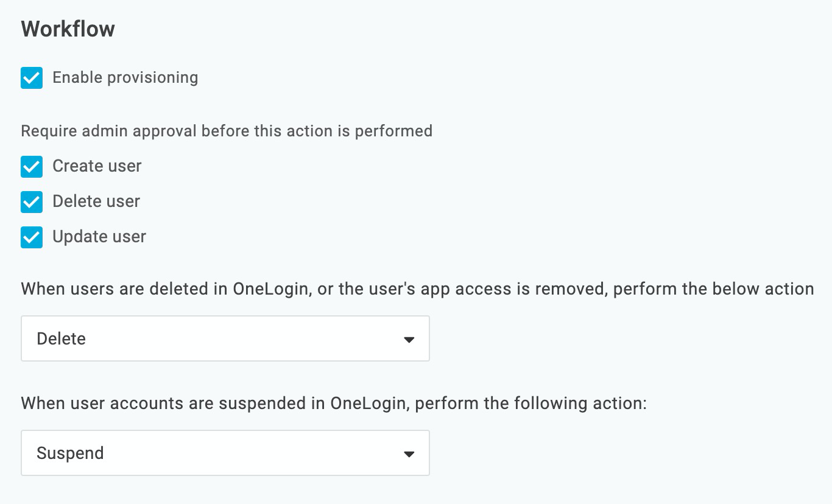Click the 'Require admin approval' description text

tap(227, 131)
